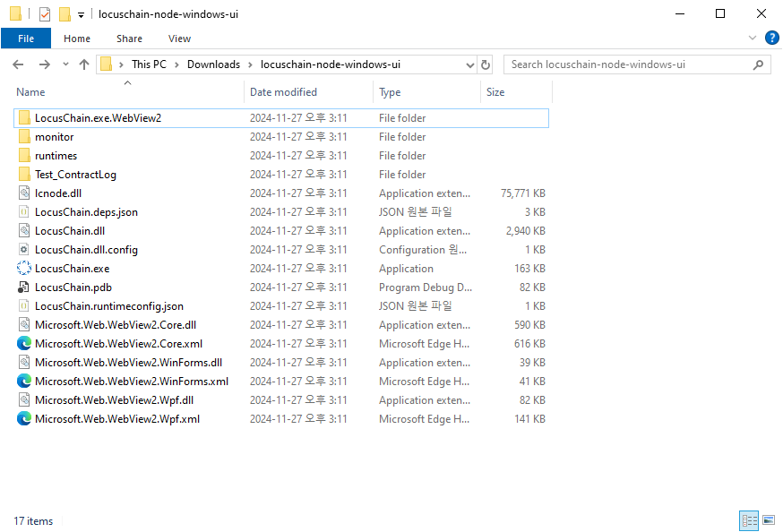This screenshot has width=783, height=532.
Task: Click locuschain-node-windows-ui breadcrumb
Action: coord(330,64)
